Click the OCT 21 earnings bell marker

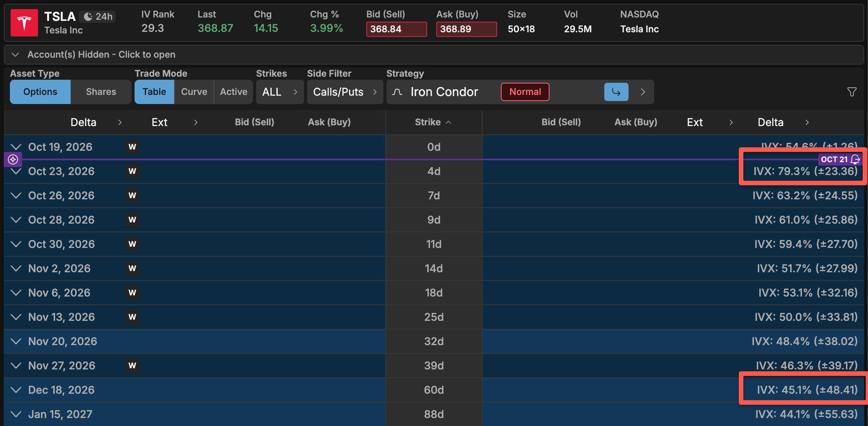[840, 159]
